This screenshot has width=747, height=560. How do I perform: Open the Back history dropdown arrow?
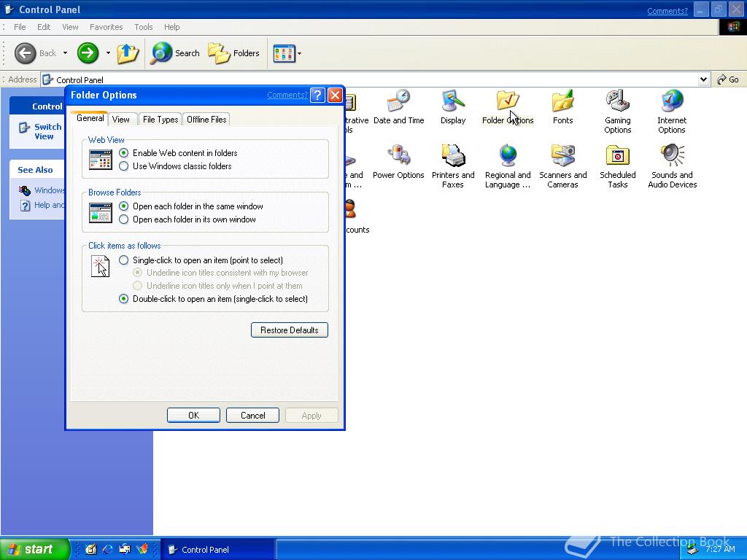65,52
